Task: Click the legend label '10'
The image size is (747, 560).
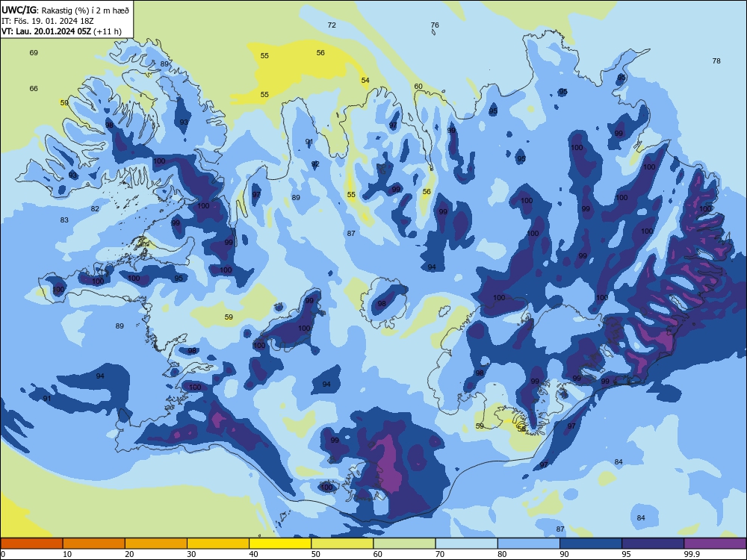Action: click(67, 554)
